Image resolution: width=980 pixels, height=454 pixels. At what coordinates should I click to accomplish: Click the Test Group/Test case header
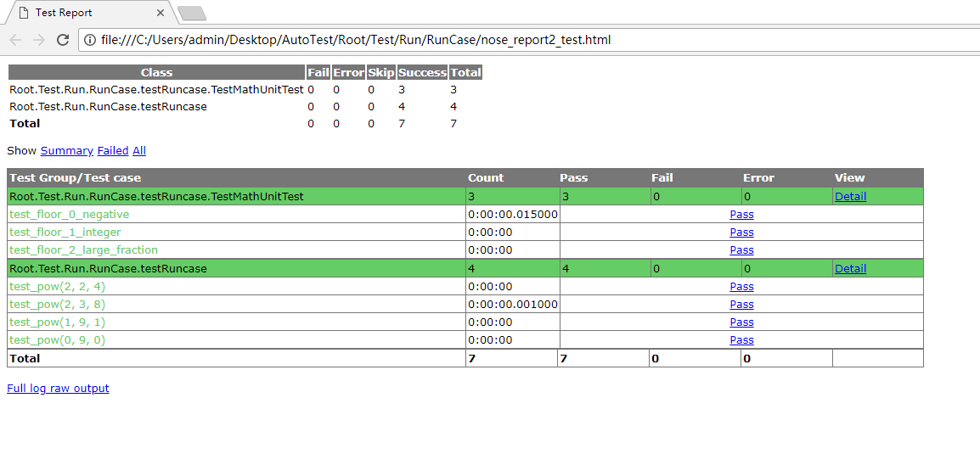(x=236, y=178)
